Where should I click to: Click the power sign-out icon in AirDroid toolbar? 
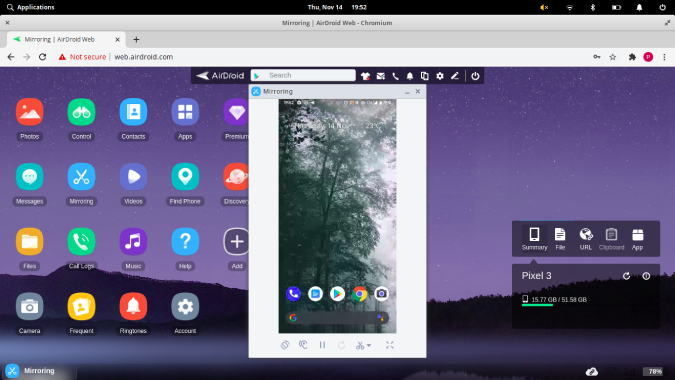475,76
